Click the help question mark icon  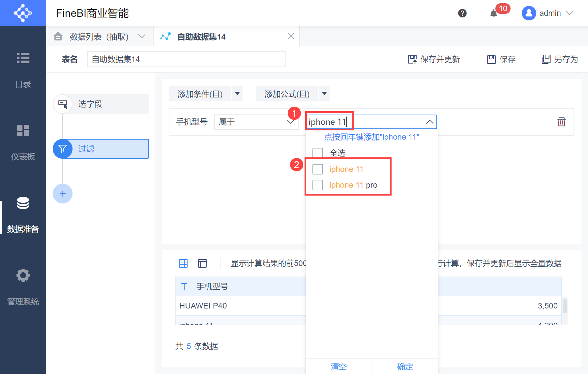coord(462,13)
